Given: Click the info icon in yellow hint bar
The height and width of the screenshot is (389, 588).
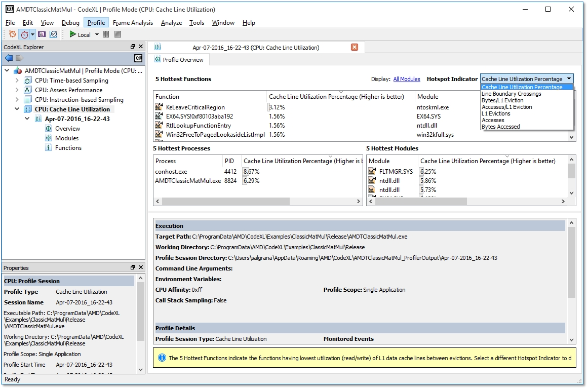Looking at the screenshot, I should click(162, 358).
